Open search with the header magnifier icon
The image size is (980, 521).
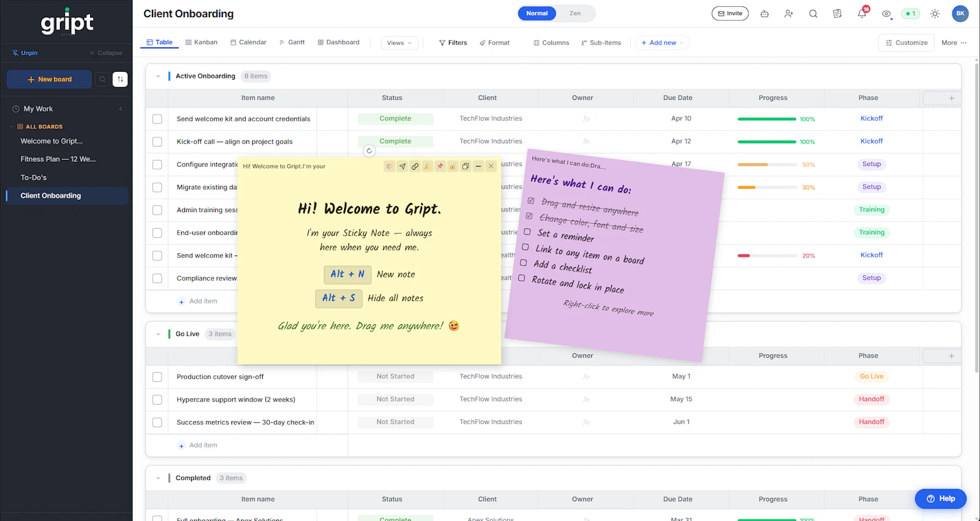(x=813, y=13)
